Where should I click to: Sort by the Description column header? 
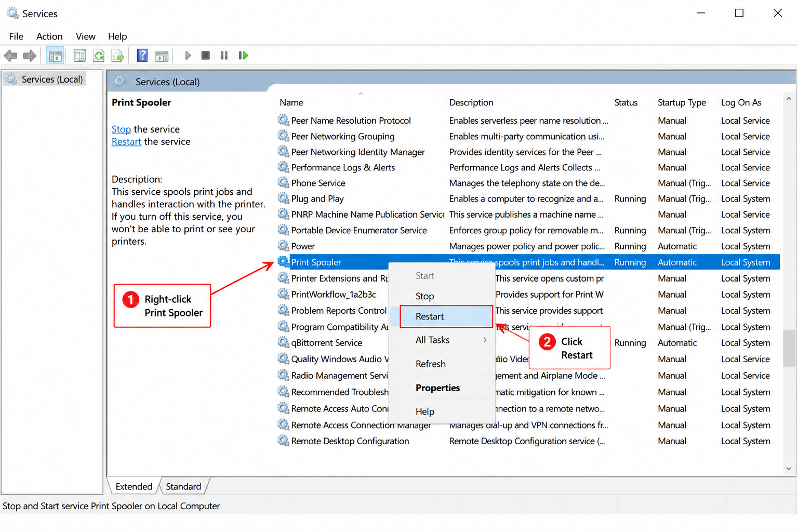point(527,102)
